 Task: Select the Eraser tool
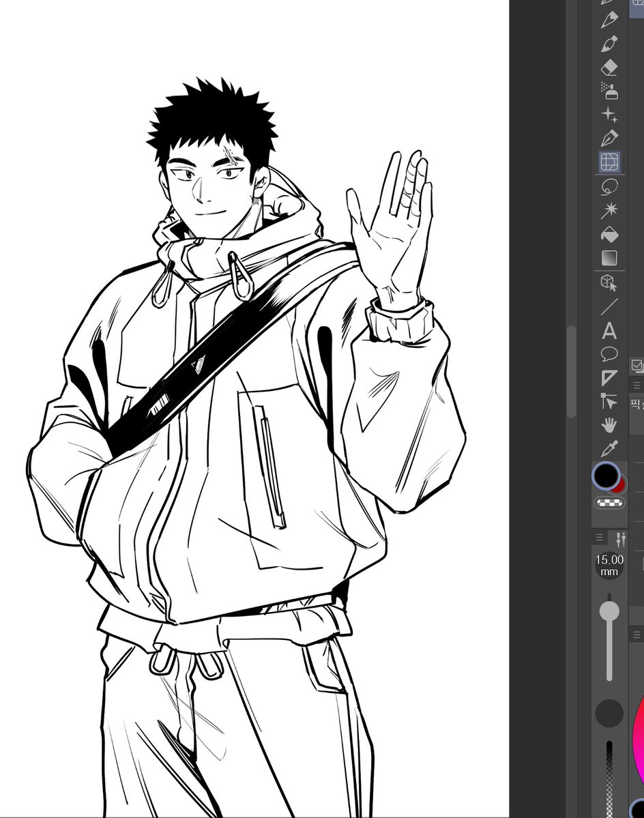pyautogui.click(x=609, y=68)
